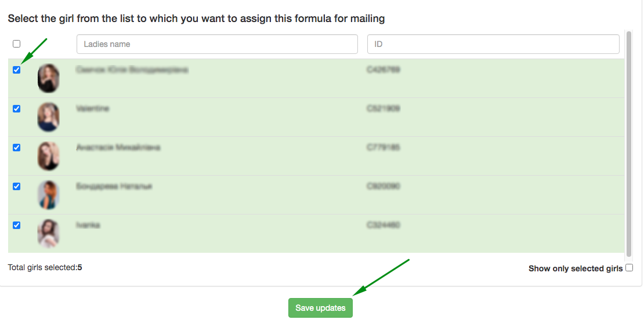Deselect the third girl's row checkbox
Image resolution: width=644 pixels, height=327 pixels.
pyautogui.click(x=16, y=148)
